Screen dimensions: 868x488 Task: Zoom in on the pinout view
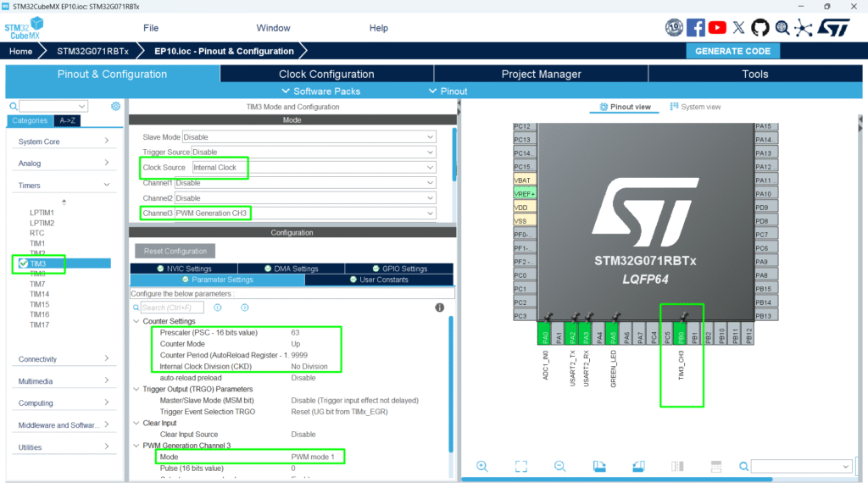[x=481, y=466]
